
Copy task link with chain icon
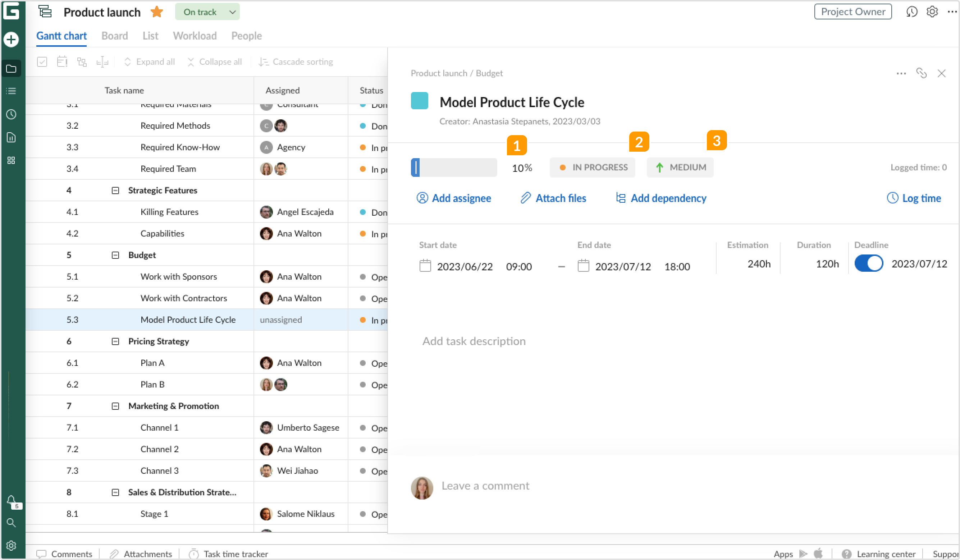click(921, 73)
